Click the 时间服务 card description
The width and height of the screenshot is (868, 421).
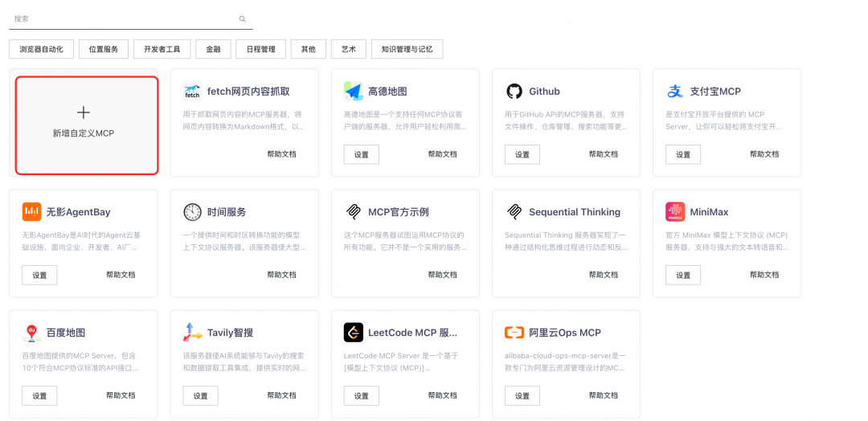(x=244, y=241)
